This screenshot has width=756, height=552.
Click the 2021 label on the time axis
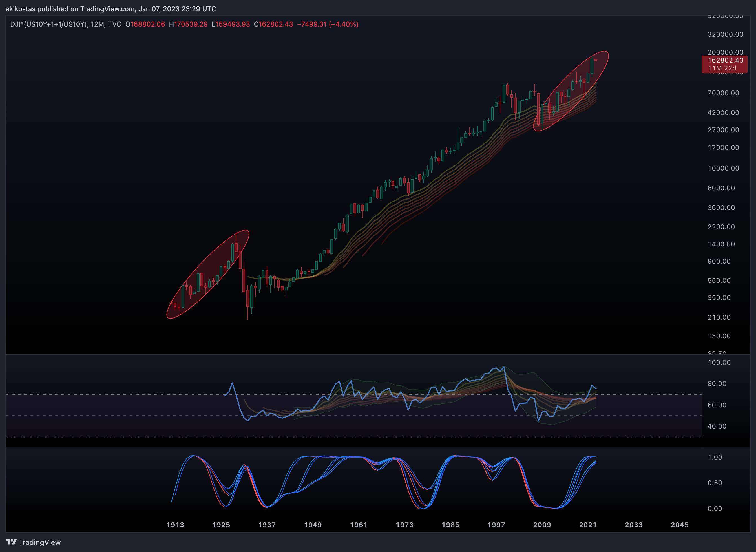pos(588,525)
